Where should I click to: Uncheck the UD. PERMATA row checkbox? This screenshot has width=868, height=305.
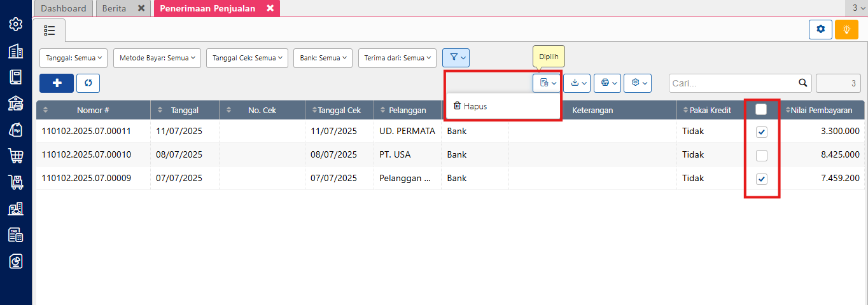pos(762,132)
